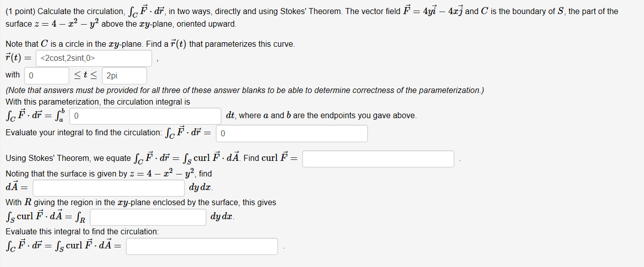Screen dimensions: 644x267
Task: Click the upper bound field containing 2pi
Action: 124,76
